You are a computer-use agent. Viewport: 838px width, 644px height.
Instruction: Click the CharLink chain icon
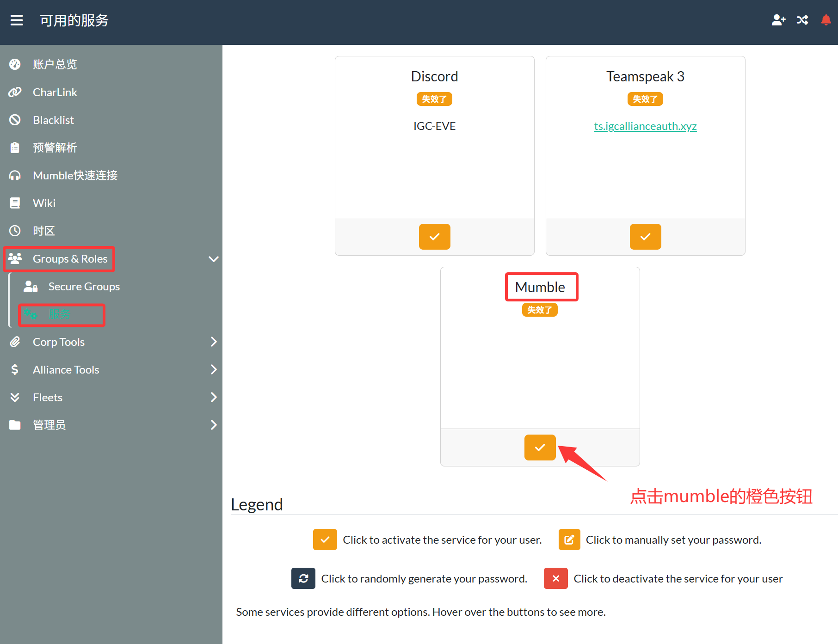click(x=15, y=92)
